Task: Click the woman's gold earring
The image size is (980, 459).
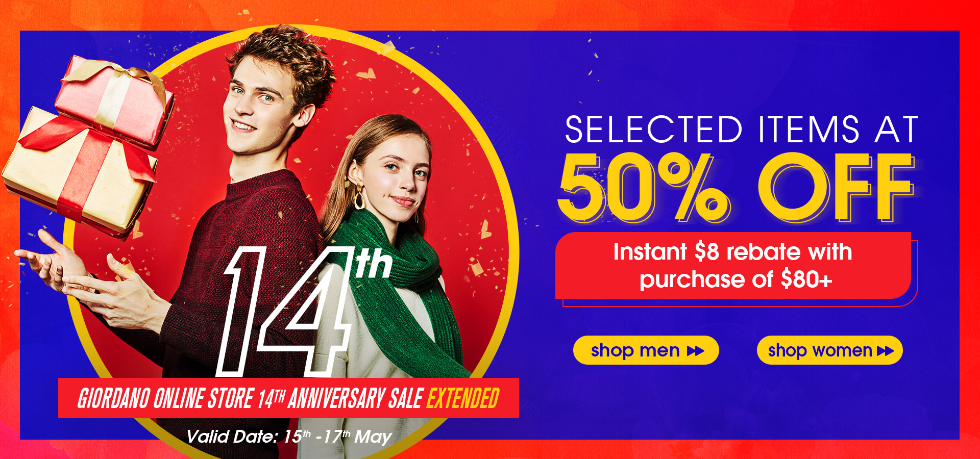Action: (x=359, y=197)
